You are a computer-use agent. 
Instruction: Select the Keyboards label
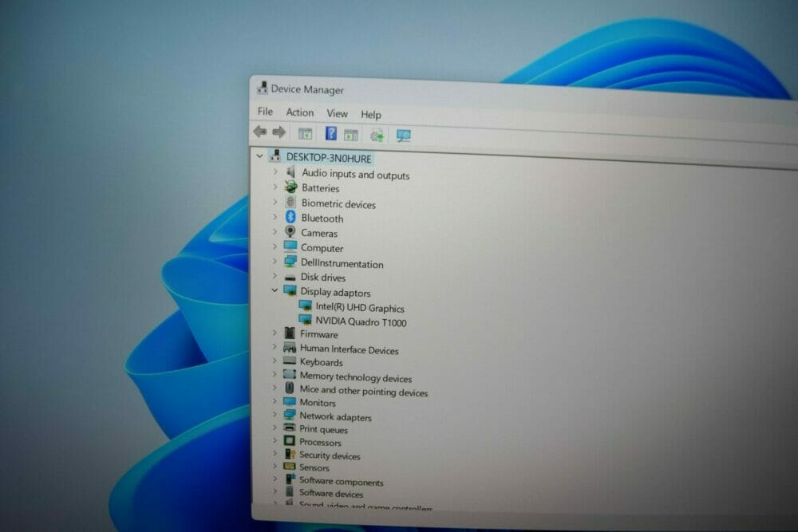pyautogui.click(x=321, y=362)
